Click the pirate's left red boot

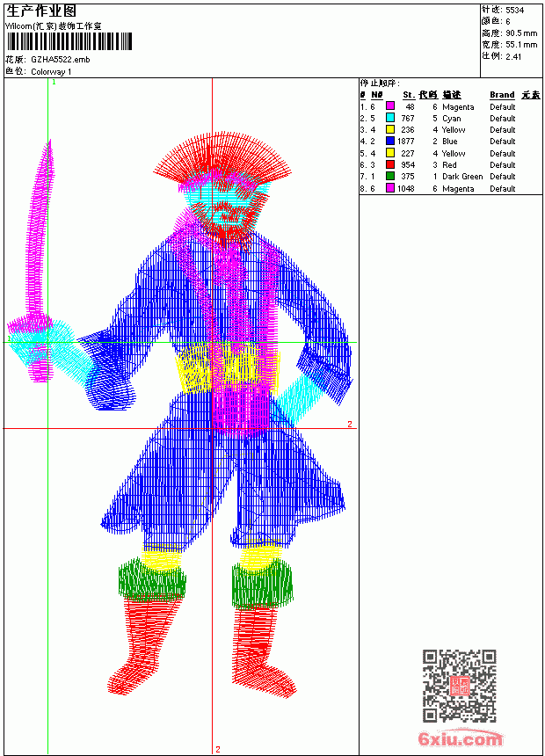pyautogui.click(x=145, y=643)
